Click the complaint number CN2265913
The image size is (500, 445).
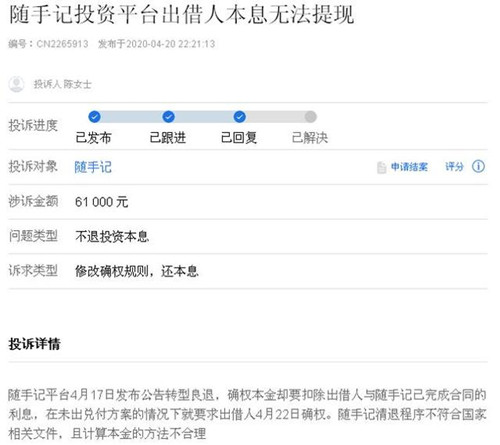coord(62,44)
